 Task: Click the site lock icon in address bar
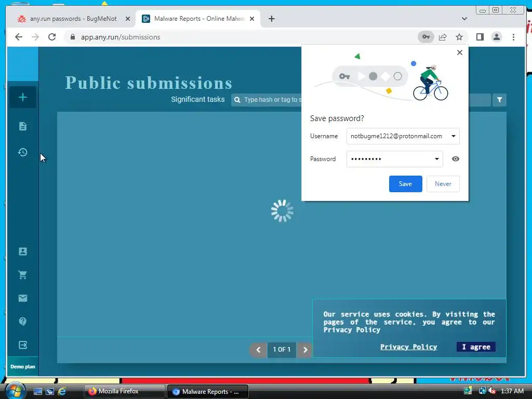73,37
